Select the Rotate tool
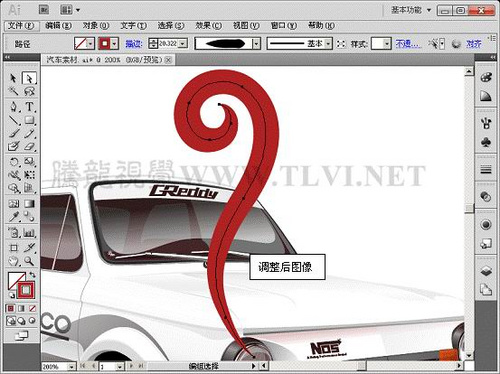The height and width of the screenshot is (374, 500). point(14,162)
